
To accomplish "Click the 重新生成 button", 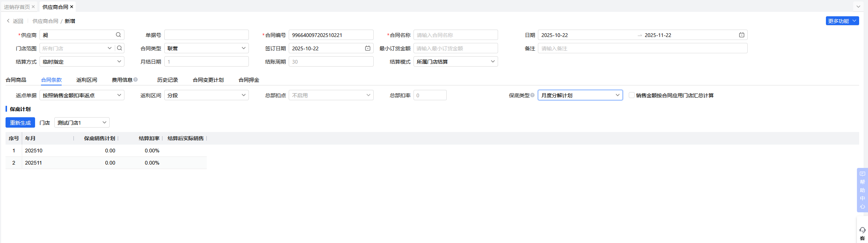I will [20, 122].
